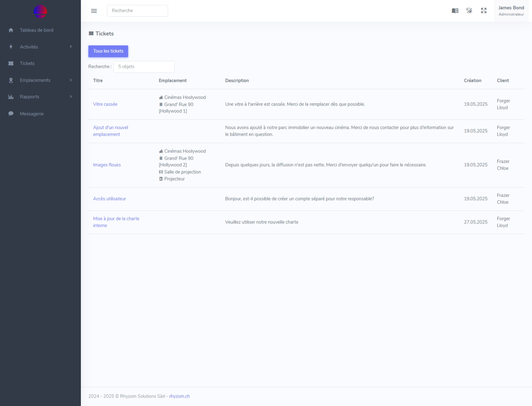The height and width of the screenshot is (406, 532).
Task: Open Messagerie from the sidebar
Action: point(32,114)
